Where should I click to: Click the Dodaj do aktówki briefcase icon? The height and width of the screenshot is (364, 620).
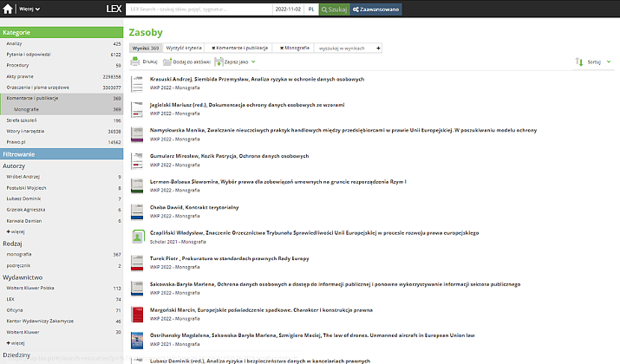166,62
